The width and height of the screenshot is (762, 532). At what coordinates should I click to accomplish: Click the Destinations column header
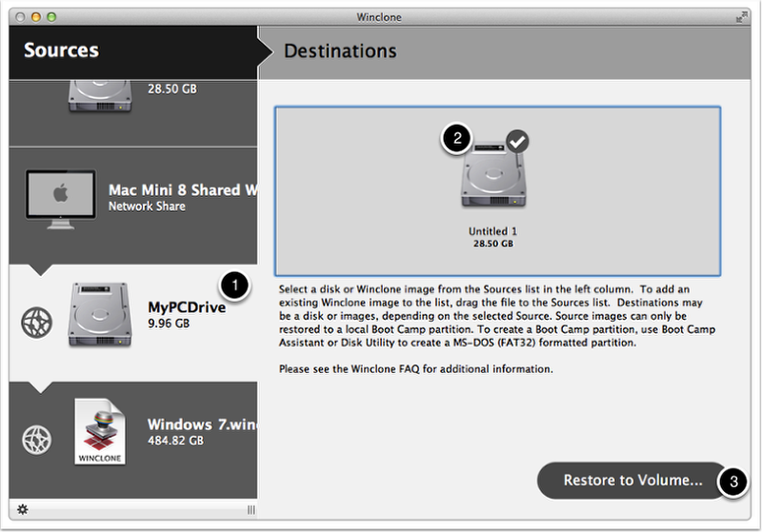tap(340, 50)
